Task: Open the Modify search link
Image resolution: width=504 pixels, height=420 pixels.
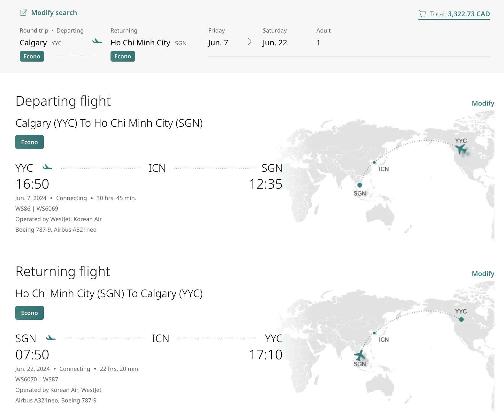Action: point(54,13)
